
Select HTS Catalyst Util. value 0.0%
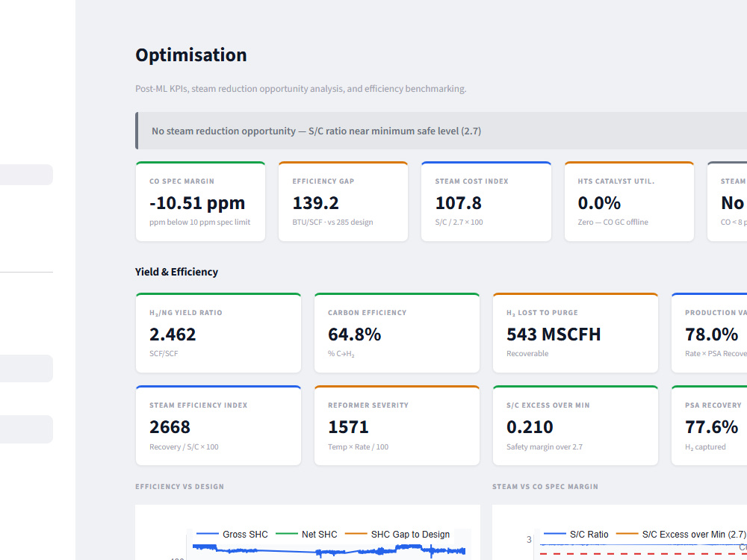pyautogui.click(x=599, y=203)
